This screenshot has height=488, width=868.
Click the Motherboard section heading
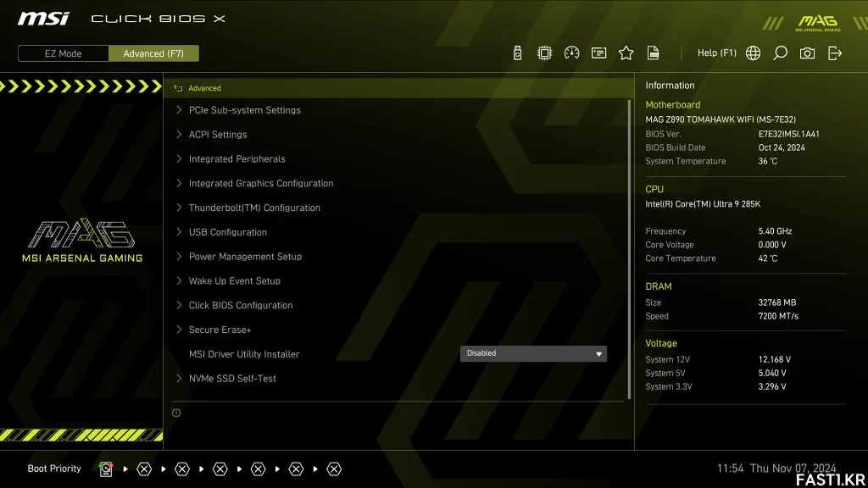click(x=672, y=104)
